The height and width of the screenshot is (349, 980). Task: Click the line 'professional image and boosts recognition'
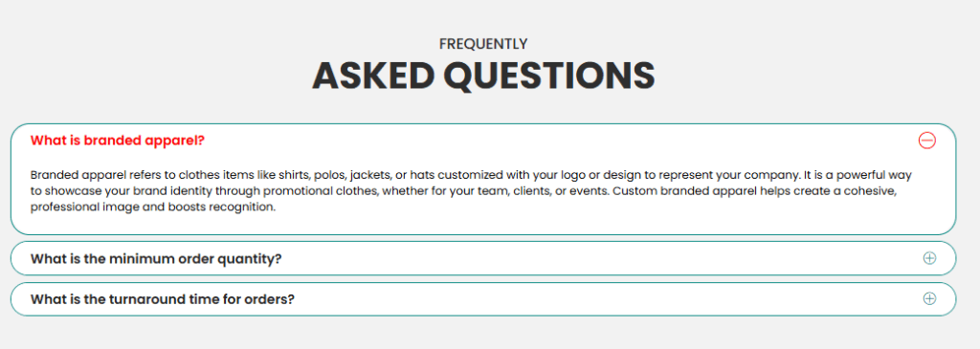pyautogui.click(x=153, y=207)
